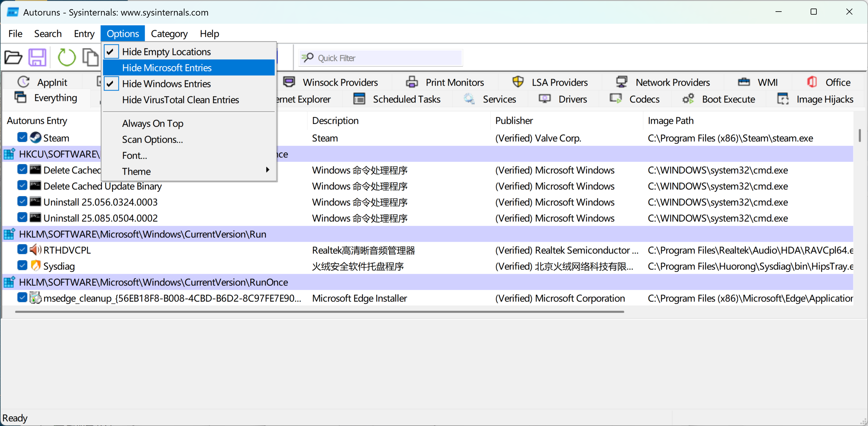
Task: Click the Services gear icon
Action: coord(469,99)
